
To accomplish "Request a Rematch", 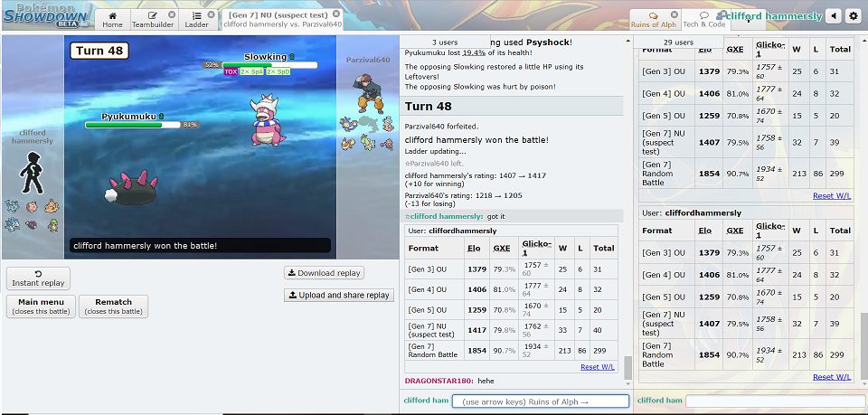I will (x=113, y=307).
